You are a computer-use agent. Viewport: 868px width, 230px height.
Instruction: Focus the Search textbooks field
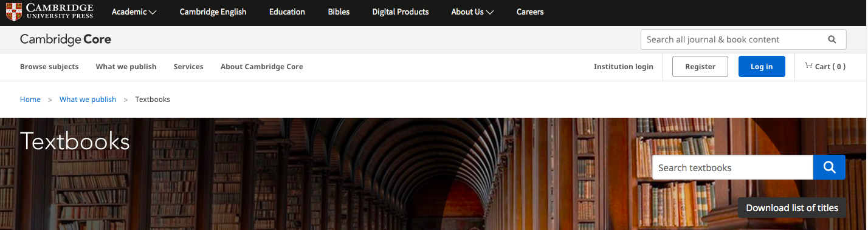click(x=732, y=167)
